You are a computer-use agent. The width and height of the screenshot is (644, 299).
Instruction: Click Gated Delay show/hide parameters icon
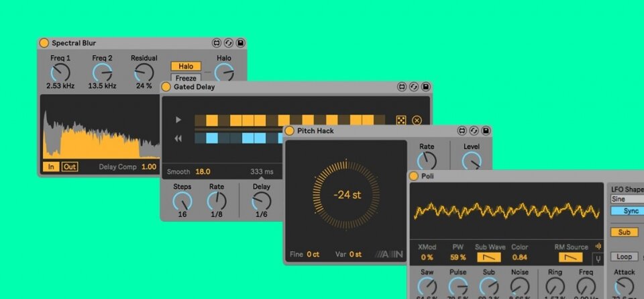[402, 87]
